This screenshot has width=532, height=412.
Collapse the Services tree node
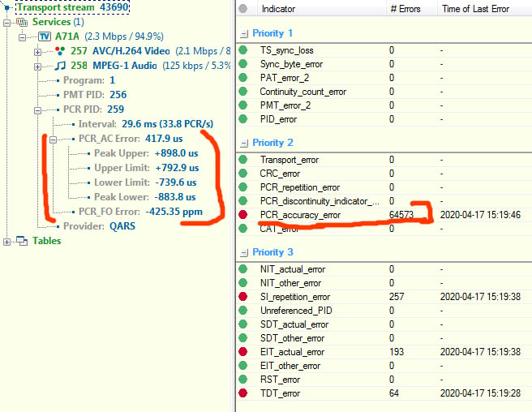click(x=6, y=23)
